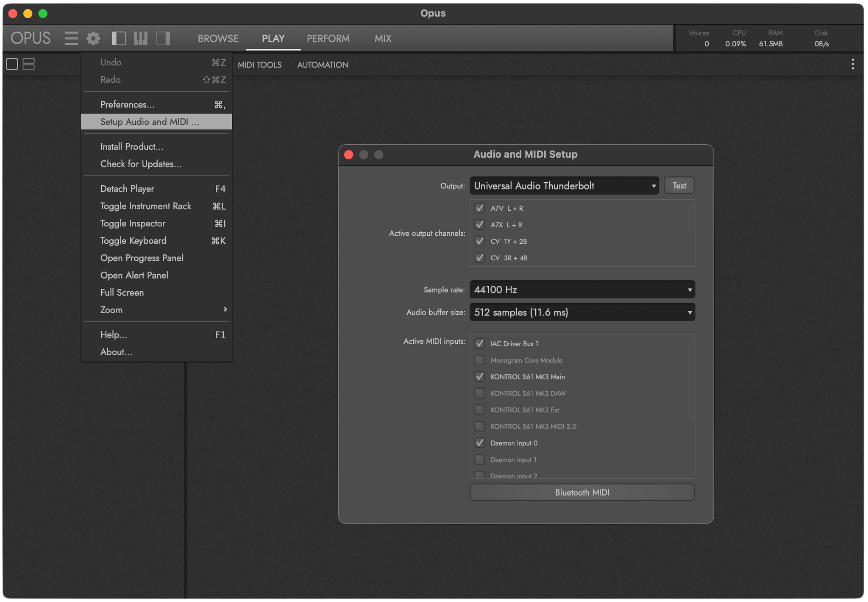Viewport: 868px width, 602px height.
Task: Click the Voices count readout
Action: pos(700,39)
